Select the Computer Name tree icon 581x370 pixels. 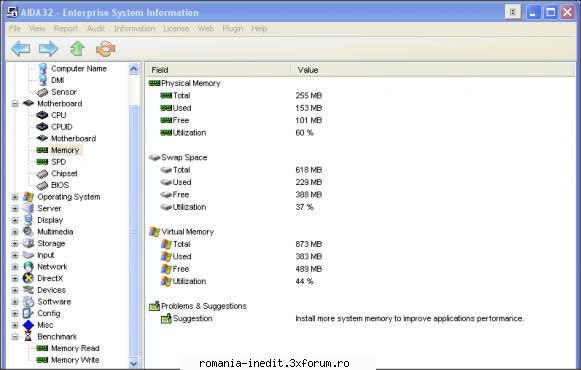pos(43,69)
